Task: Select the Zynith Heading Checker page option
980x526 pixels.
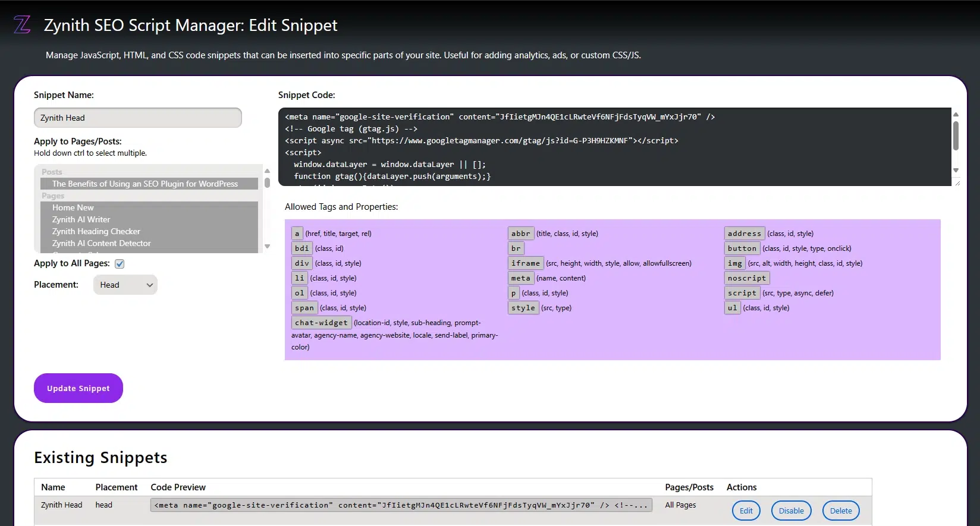Action: 149,231
